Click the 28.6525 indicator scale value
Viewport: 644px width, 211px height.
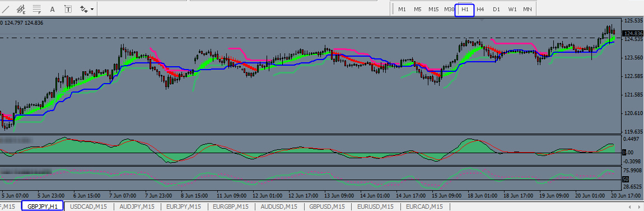632,186
